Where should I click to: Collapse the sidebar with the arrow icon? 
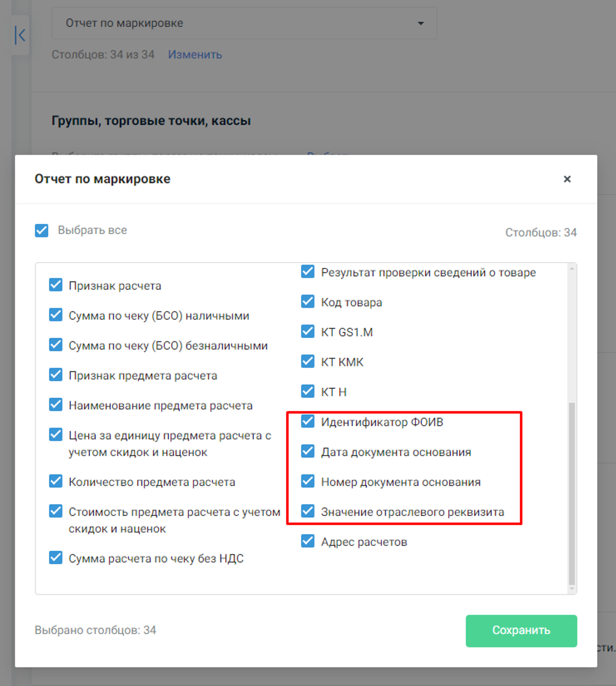[20, 35]
